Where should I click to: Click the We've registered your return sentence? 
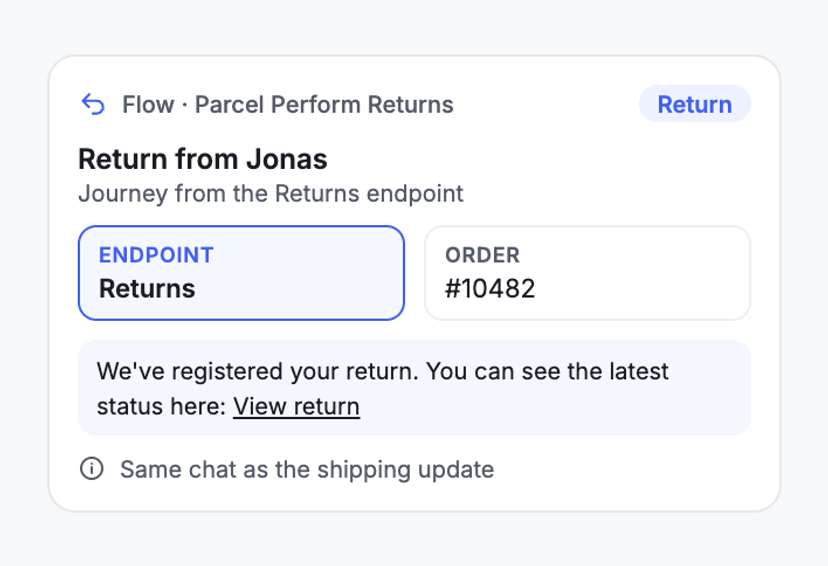click(x=258, y=372)
